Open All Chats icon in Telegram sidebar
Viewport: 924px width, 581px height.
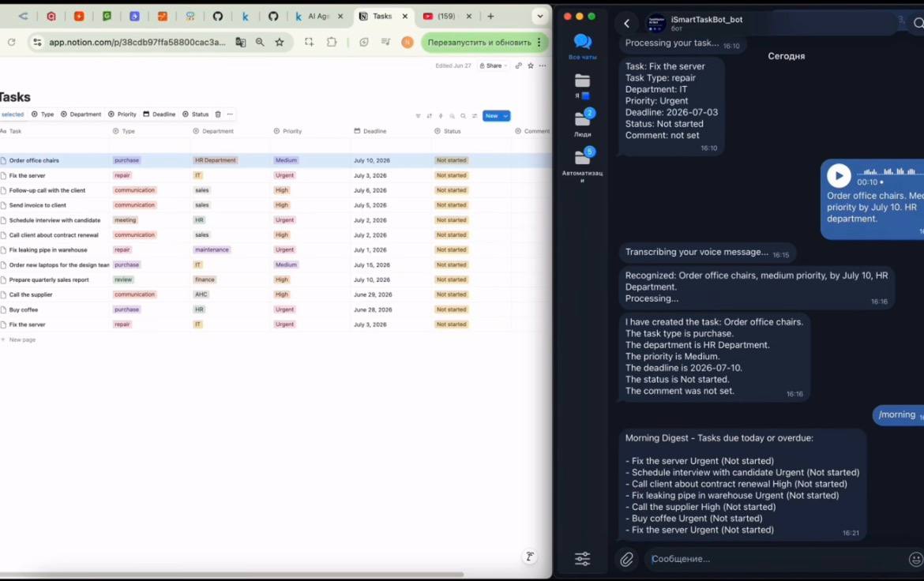582,47
